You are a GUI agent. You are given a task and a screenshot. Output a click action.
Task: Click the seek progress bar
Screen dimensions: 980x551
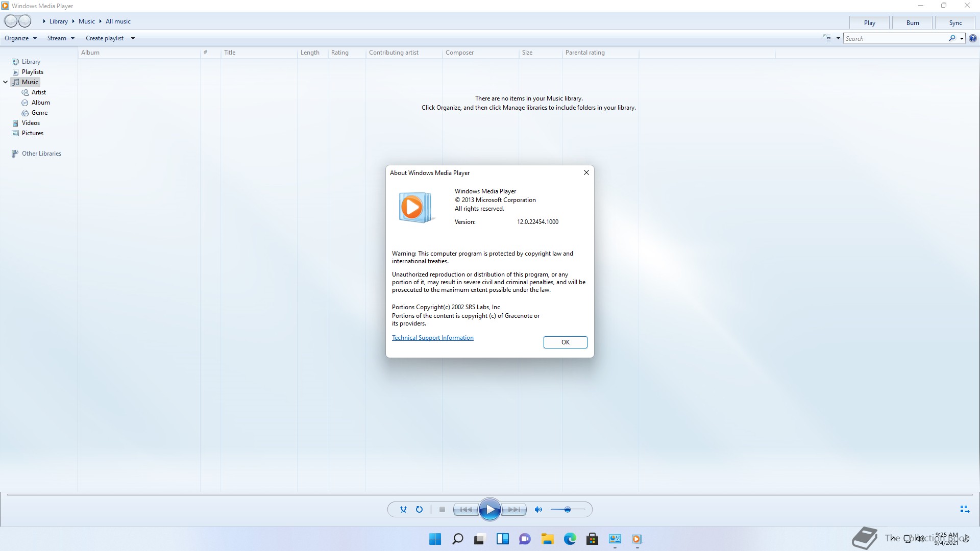(490, 495)
